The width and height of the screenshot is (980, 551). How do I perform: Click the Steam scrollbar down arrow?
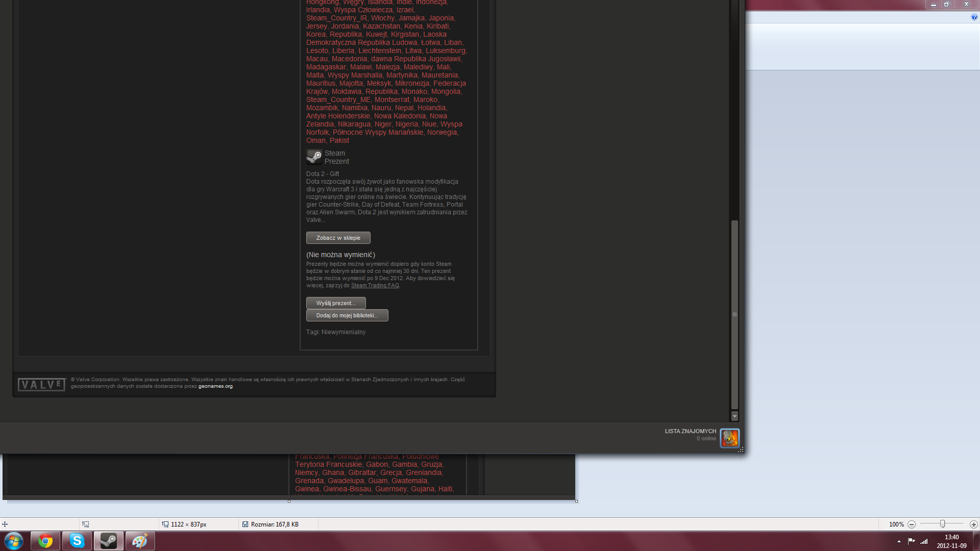pyautogui.click(x=734, y=416)
